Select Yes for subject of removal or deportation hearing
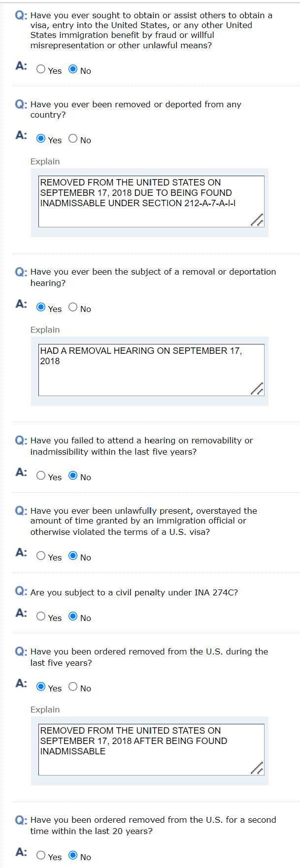This screenshot has width=300, height=868. point(41,308)
